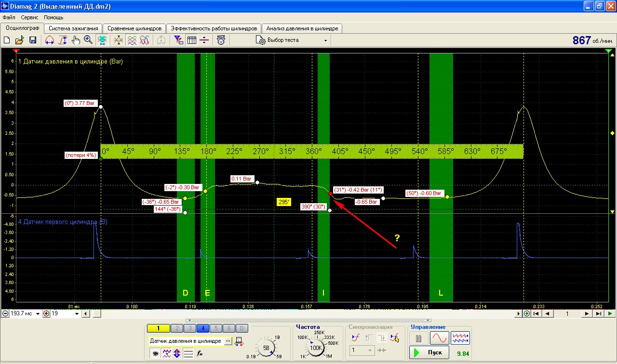The image size is (617, 364).
Task: Open the dropdown showing value 19
Action: coord(78,314)
